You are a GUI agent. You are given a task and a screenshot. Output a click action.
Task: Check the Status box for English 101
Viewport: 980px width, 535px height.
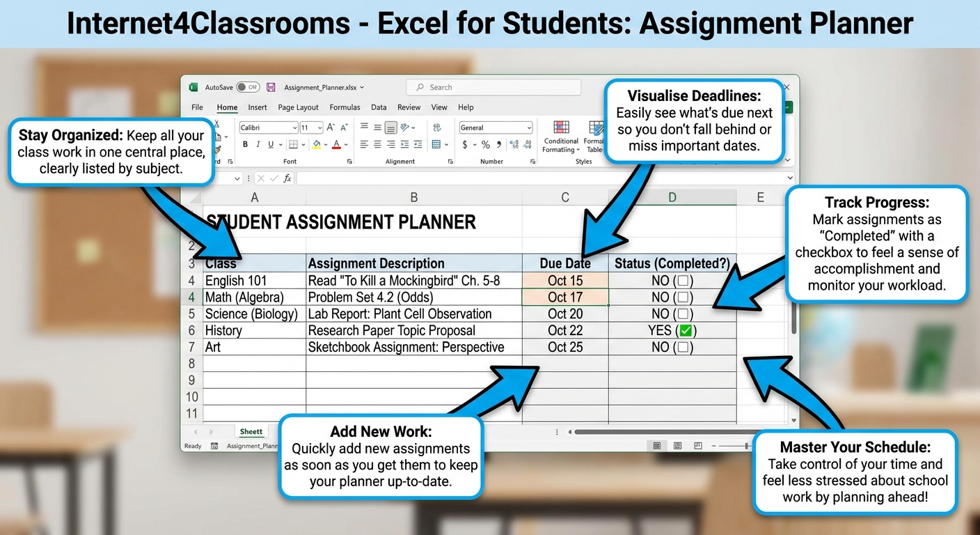point(683,281)
